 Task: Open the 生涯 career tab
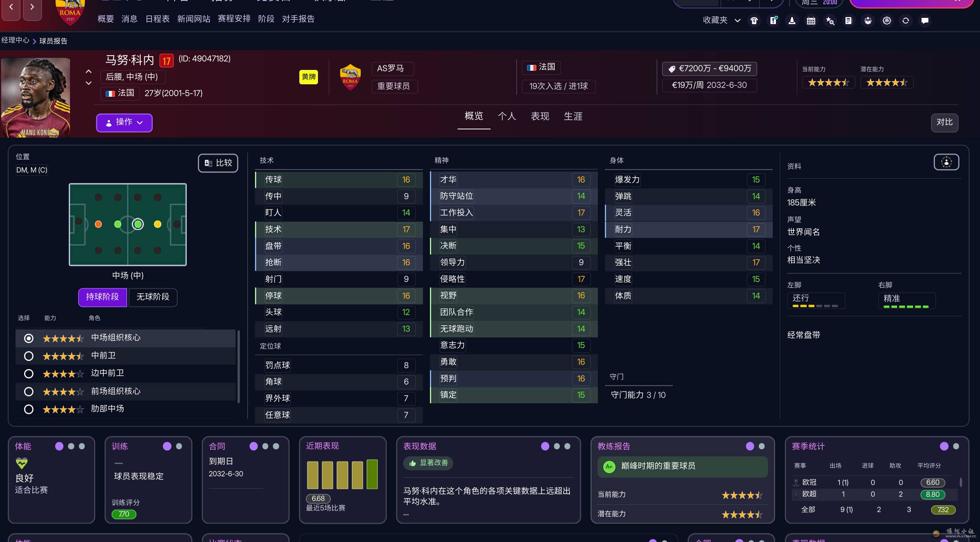click(573, 116)
